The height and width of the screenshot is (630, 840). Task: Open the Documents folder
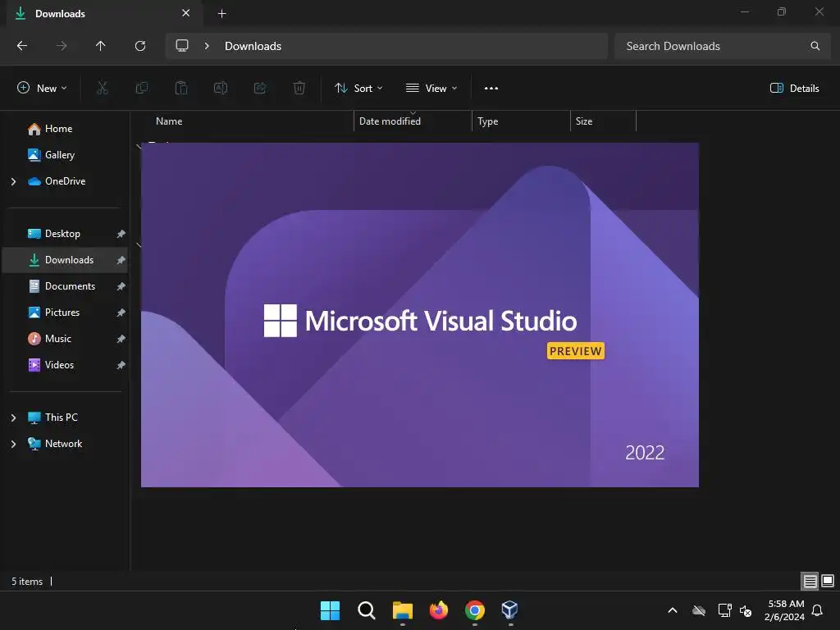click(x=71, y=286)
